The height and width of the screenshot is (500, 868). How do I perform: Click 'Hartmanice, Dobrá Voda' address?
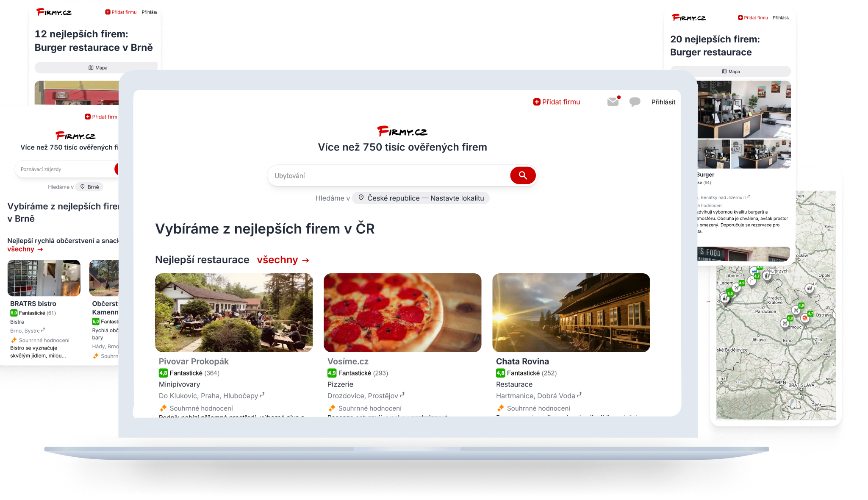535,396
